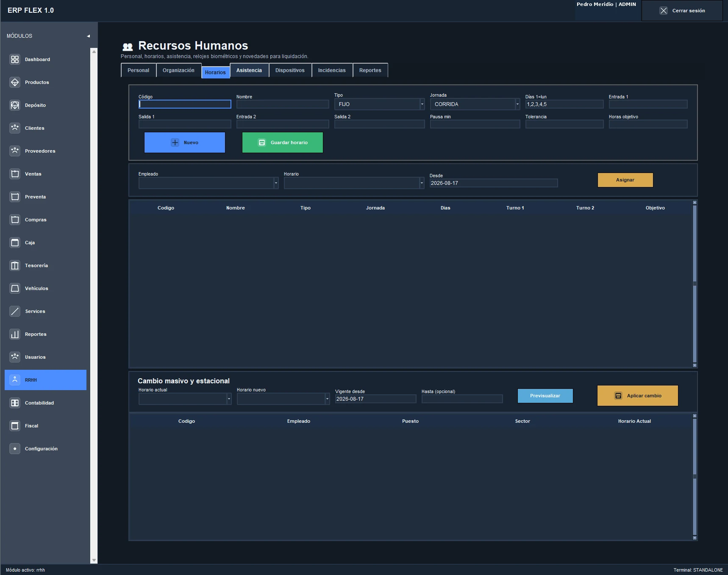This screenshot has height=575, width=728.
Task: Open the Tesorería module icon
Action: (15, 265)
